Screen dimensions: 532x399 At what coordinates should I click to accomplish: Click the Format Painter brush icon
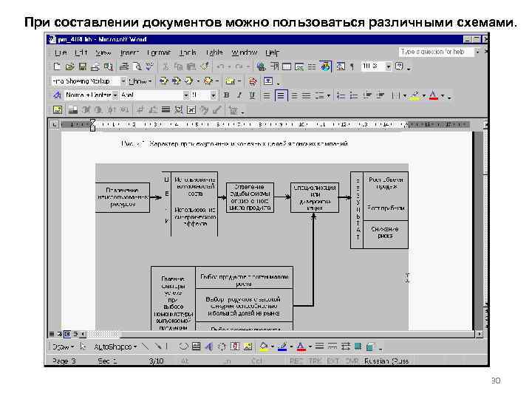tap(205, 66)
